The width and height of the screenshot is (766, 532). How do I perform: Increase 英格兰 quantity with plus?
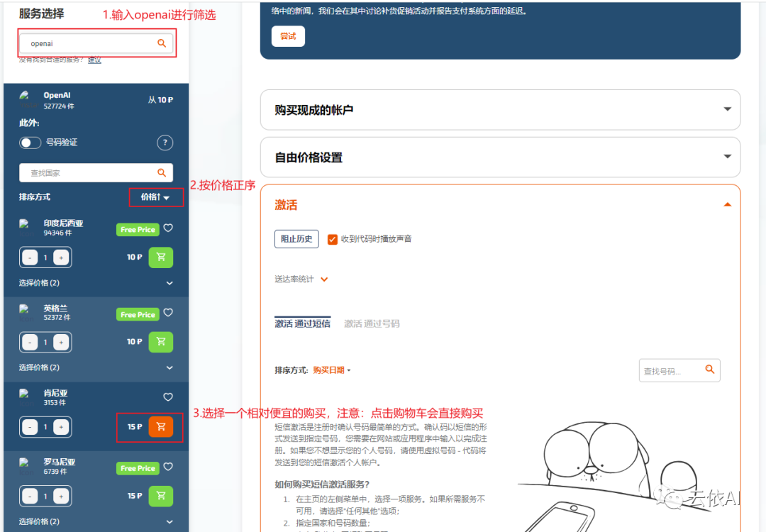pos(61,342)
